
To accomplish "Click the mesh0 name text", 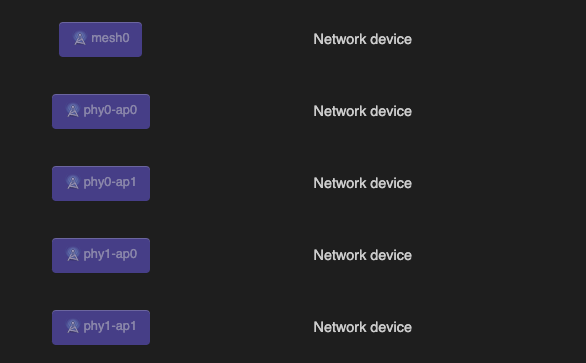I will (x=110, y=38).
